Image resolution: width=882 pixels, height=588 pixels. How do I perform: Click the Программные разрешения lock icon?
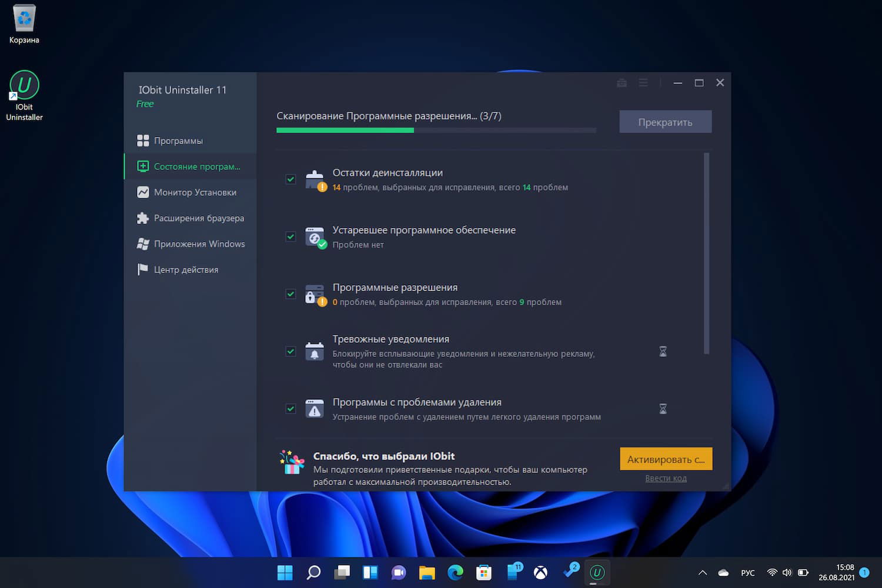[315, 295]
